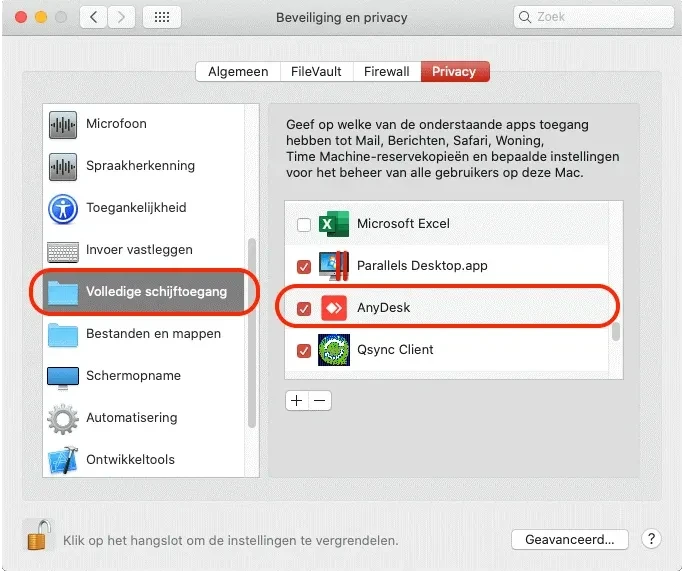
Task: Click the Zoek search field
Action: (x=594, y=17)
